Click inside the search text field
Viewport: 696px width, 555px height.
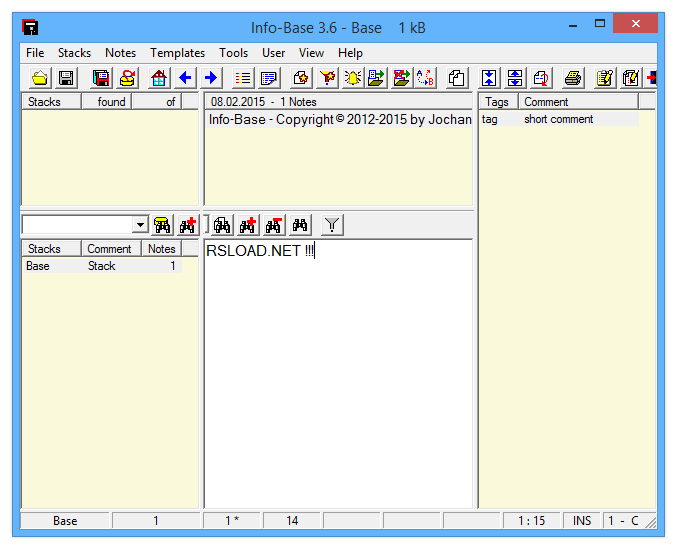click(x=76, y=226)
